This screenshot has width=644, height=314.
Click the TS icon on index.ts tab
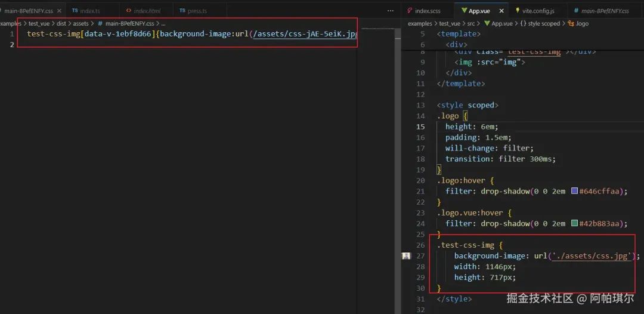click(75, 11)
